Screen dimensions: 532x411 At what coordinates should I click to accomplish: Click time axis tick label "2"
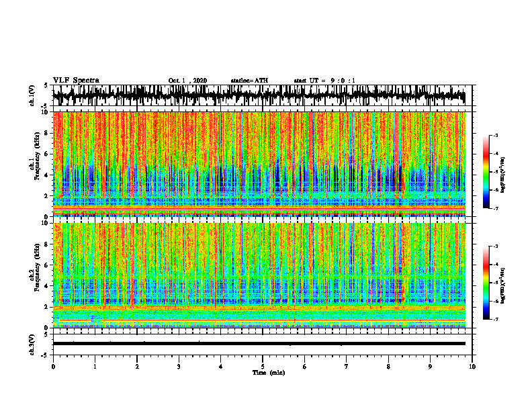[x=137, y=367]
